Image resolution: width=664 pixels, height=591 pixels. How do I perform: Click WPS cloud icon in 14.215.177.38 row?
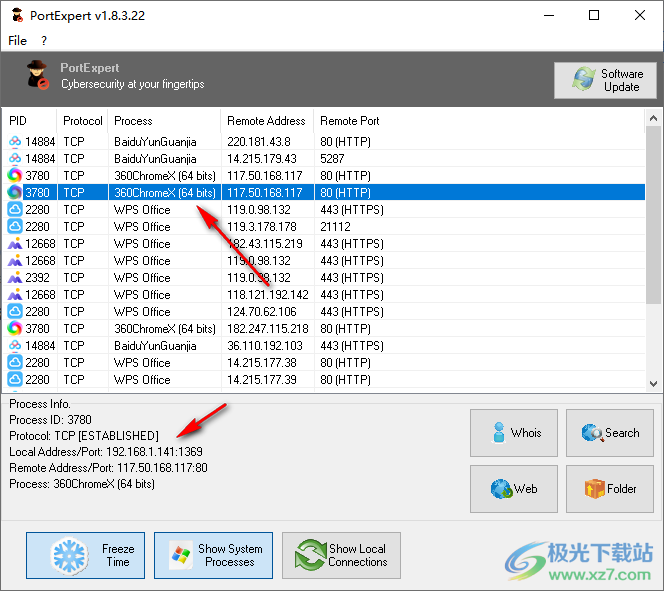pos(15,362)
